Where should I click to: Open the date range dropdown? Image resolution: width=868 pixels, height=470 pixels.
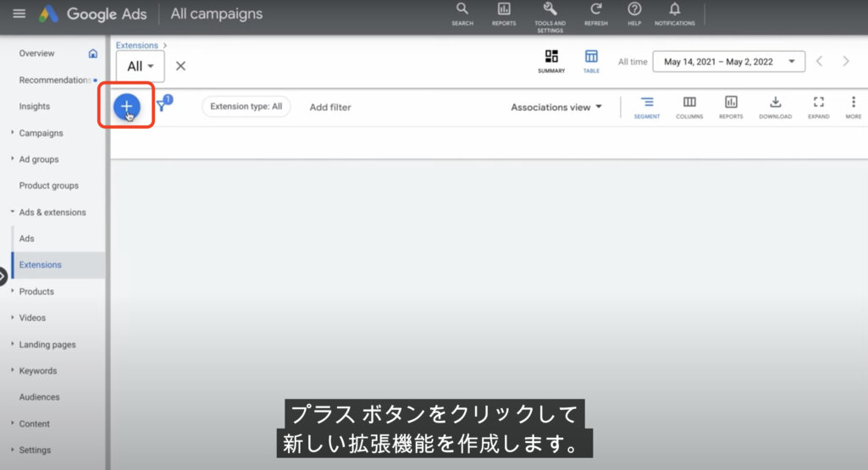pyautogui.click(x=728, y=62)
